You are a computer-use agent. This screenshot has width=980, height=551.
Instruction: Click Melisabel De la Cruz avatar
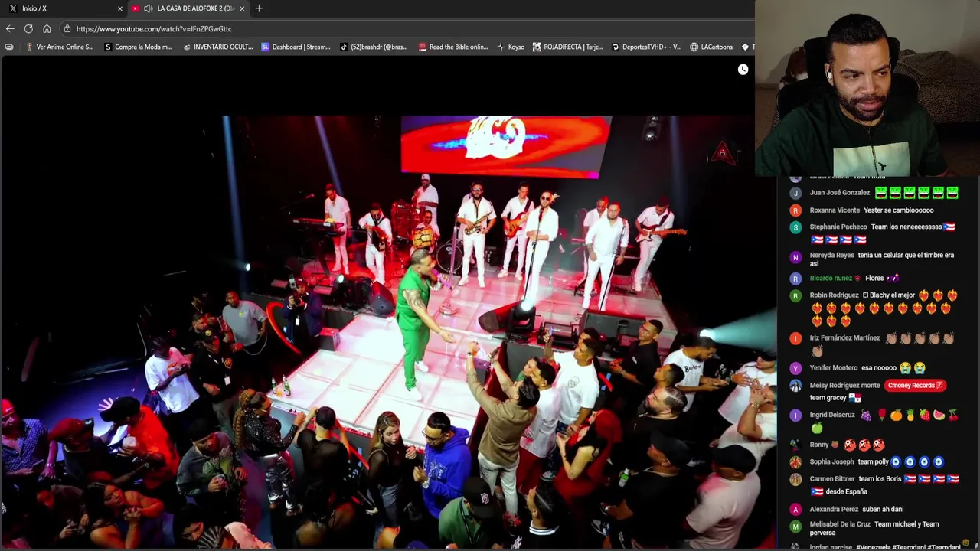click(x=795, y=527)
